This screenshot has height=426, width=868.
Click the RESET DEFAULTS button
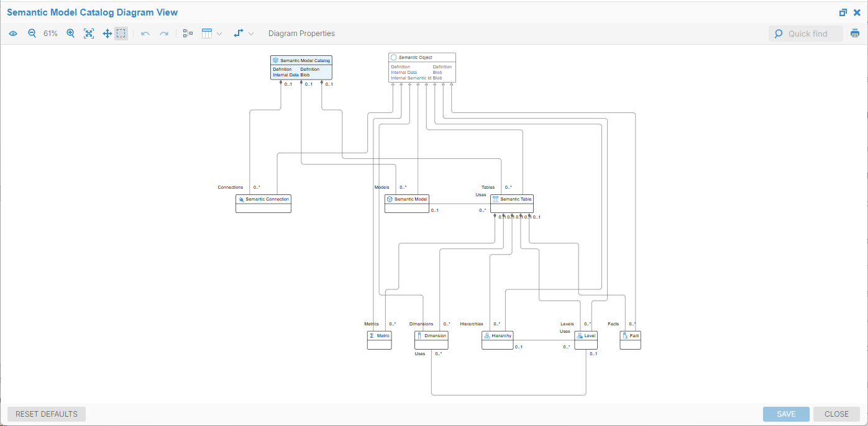[47, 414]
